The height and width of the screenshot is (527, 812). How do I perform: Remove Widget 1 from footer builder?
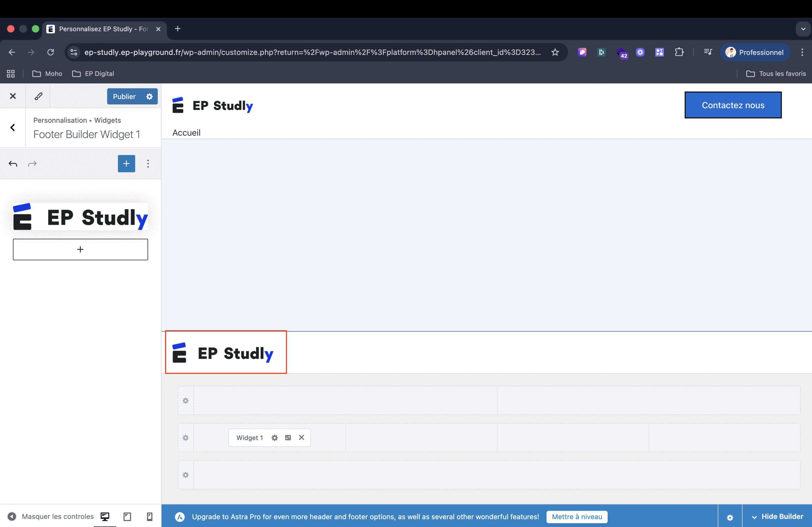click(301, 438)
